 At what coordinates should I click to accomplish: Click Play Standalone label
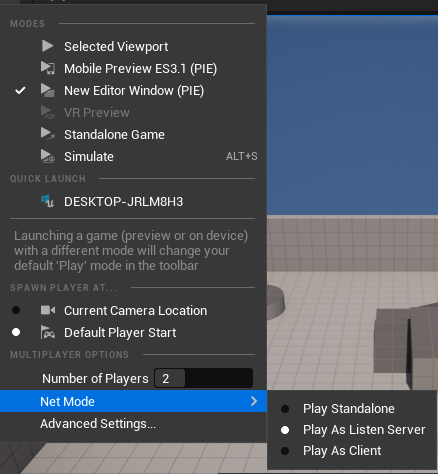349,409
